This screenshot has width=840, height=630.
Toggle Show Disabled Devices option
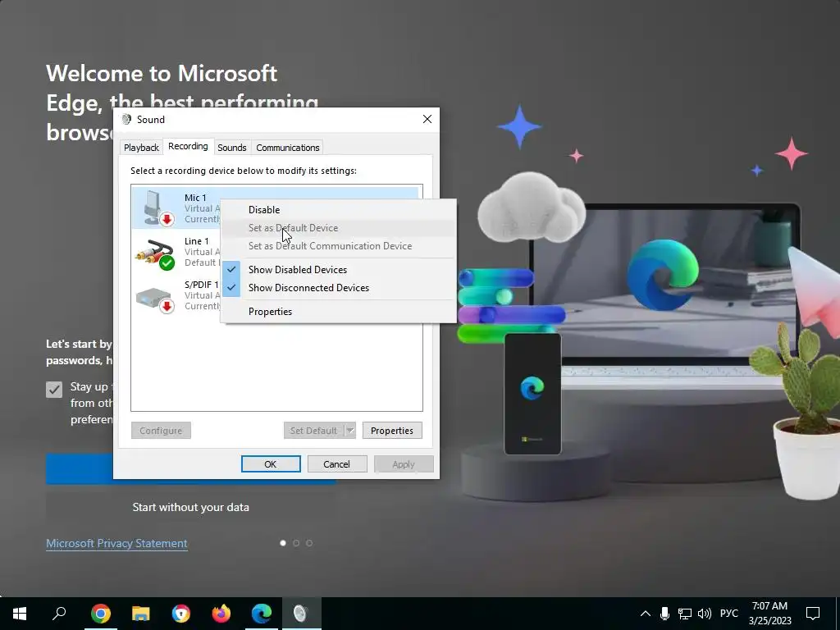coord(337,269)
